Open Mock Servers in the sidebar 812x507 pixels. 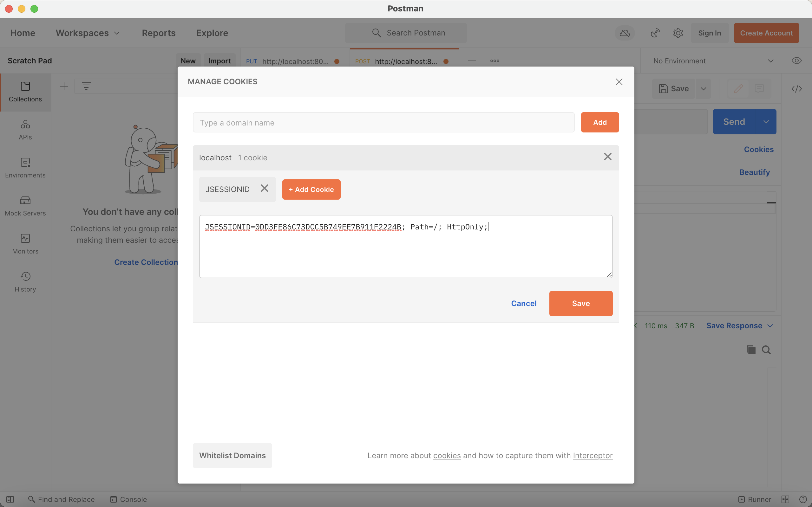click(25, 206)
